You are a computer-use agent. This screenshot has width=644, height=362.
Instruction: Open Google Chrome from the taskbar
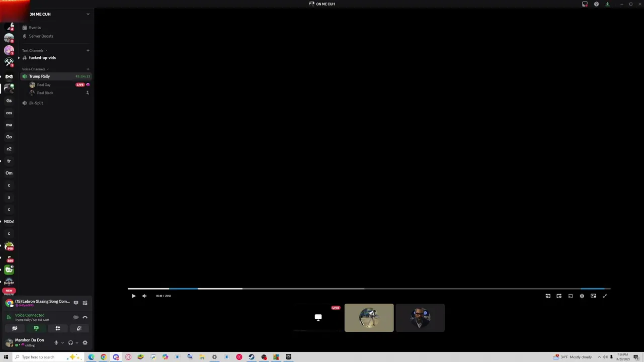tap(104, 357)
